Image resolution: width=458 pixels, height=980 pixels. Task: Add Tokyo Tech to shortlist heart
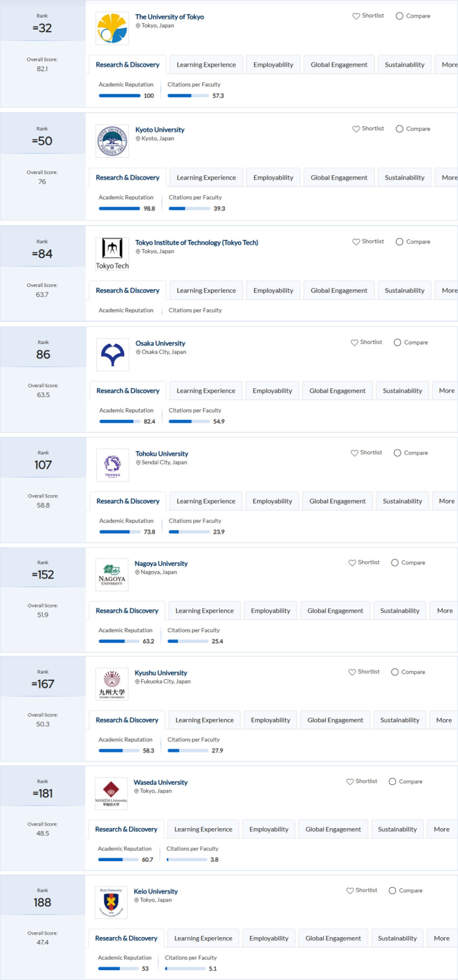click(x=356, y=242)
